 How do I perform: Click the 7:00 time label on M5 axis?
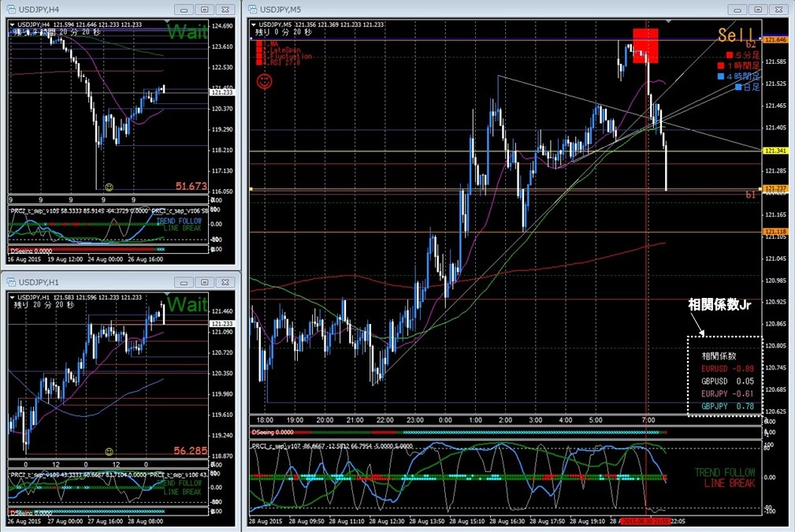tap(648, 420)
